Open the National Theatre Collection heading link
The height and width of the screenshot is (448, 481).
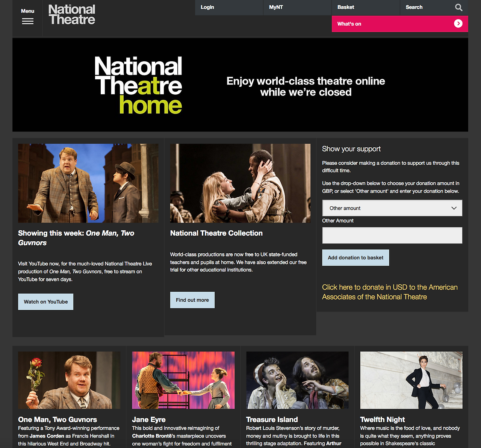(x=216, y=233)
